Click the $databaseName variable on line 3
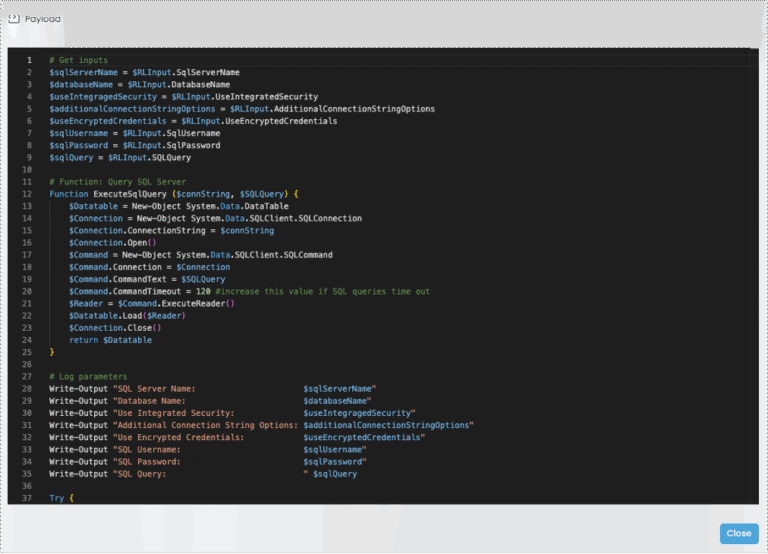The height and width of the screenshot is (554, 768). point(83,84)
